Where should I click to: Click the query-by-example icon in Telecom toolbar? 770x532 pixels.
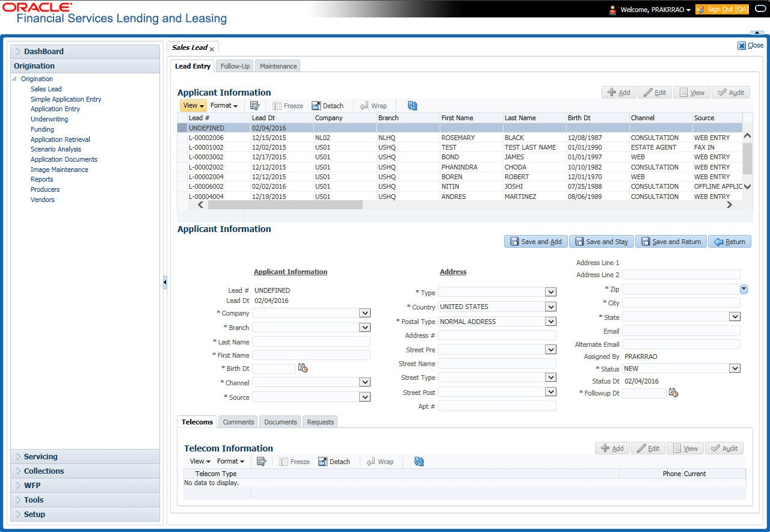tap(261, 462)
